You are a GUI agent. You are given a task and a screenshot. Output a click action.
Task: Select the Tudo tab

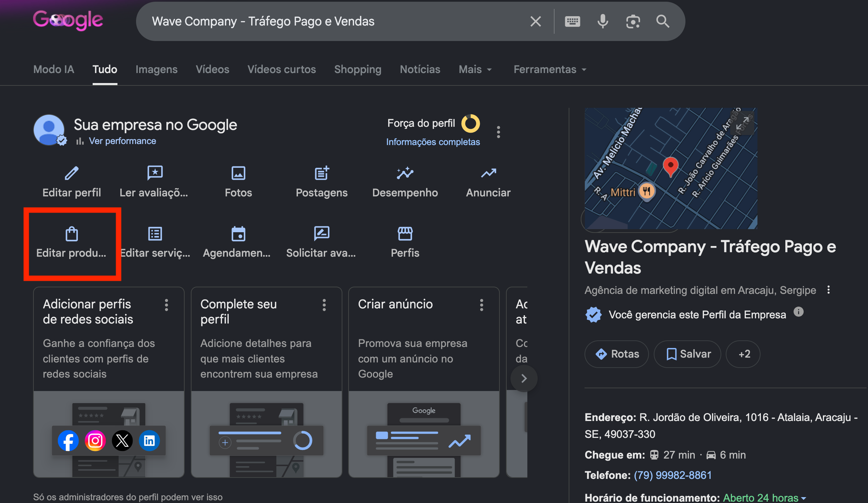[x=105, y=70]
